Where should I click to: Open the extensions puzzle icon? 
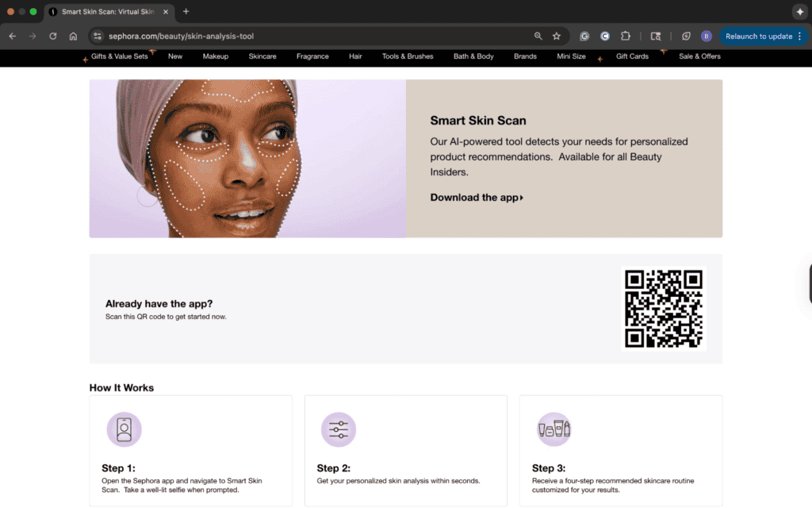pyautogui.click(x=626, y=37)
